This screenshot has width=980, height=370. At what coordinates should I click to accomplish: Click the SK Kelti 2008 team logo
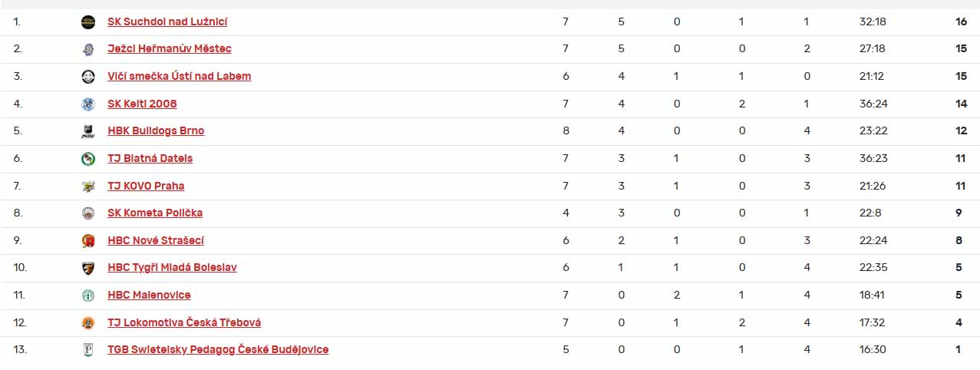pyautogui.click(x=88, y=104)
